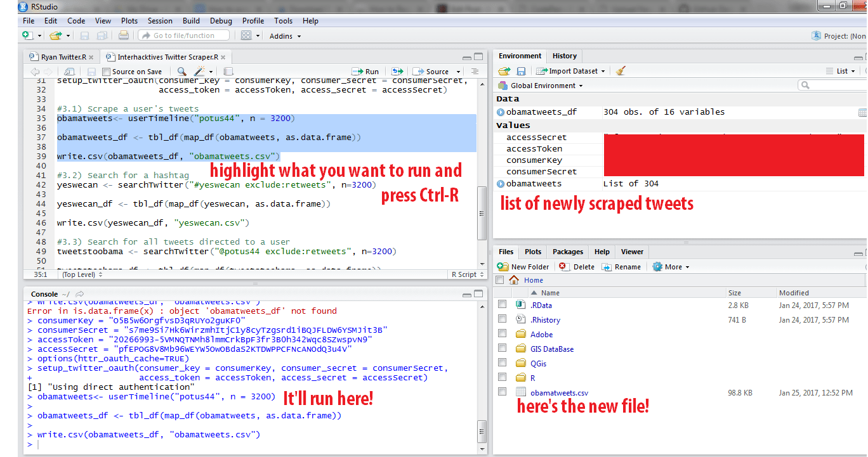Open the Import Dataset dropdown
Screen dimensions: 868x457
click(x=570, y=71)
